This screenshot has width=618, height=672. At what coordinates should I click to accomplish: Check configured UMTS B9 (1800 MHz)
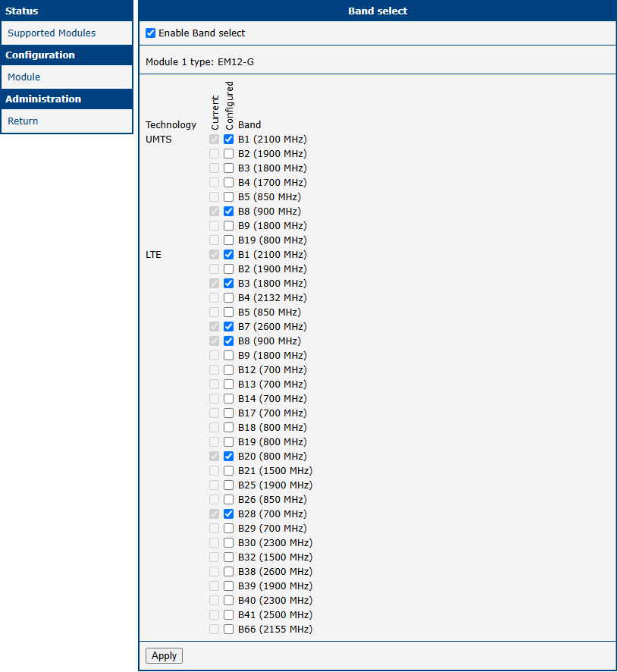tap(229, 226)
